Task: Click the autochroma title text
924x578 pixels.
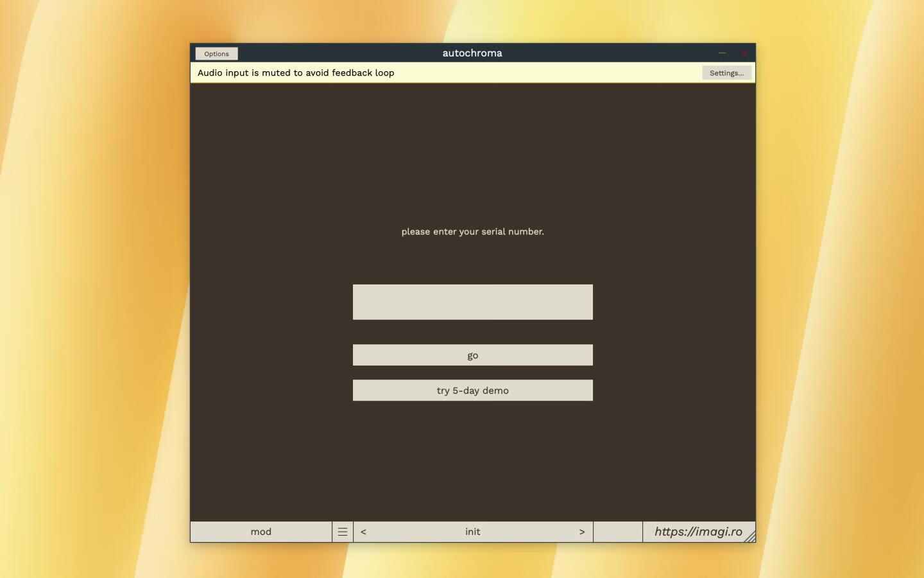Action: [472, 53]
